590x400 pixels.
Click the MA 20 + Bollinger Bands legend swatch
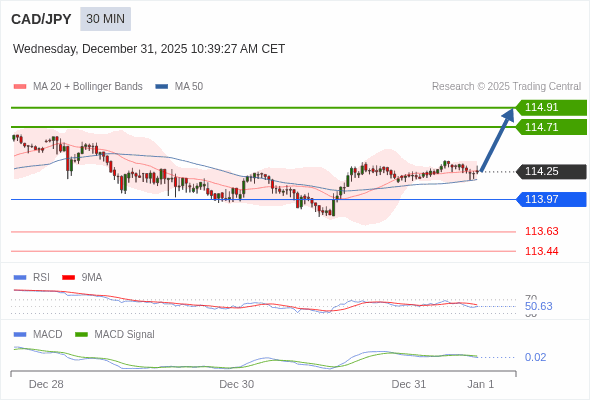click(x=20, y=87)
